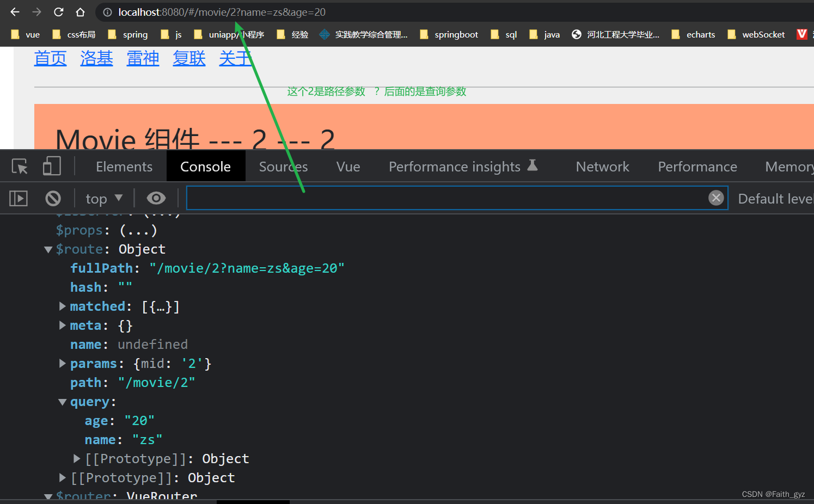Screen dimensions: 814x504
Task: Click the browser forward arrow
Action: pos(36,12)
